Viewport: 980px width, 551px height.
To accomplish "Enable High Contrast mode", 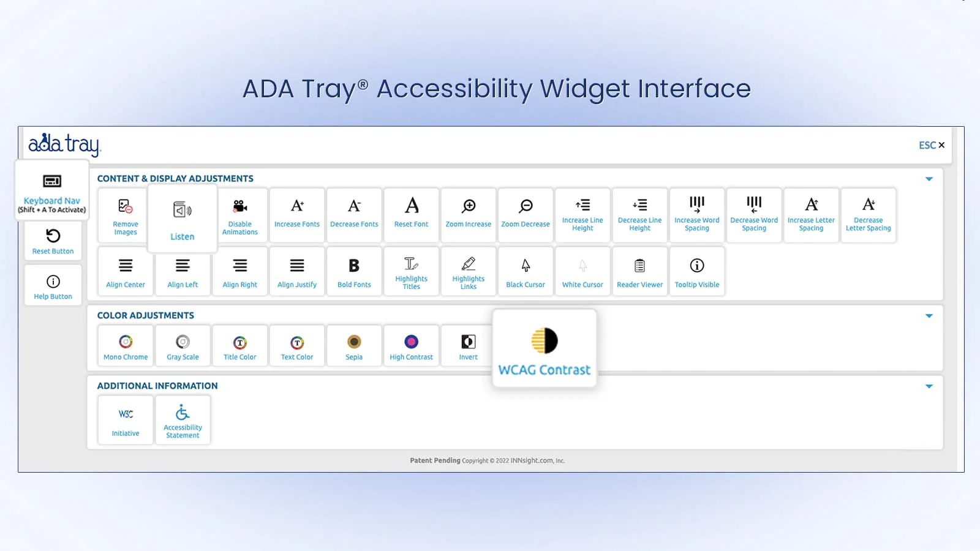I will click(x=412, y=346).
